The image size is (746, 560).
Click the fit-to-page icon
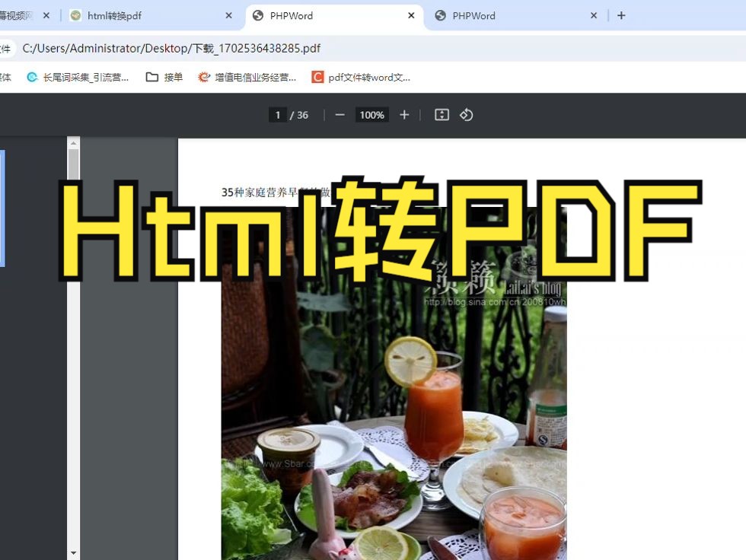tap(441, 114)
